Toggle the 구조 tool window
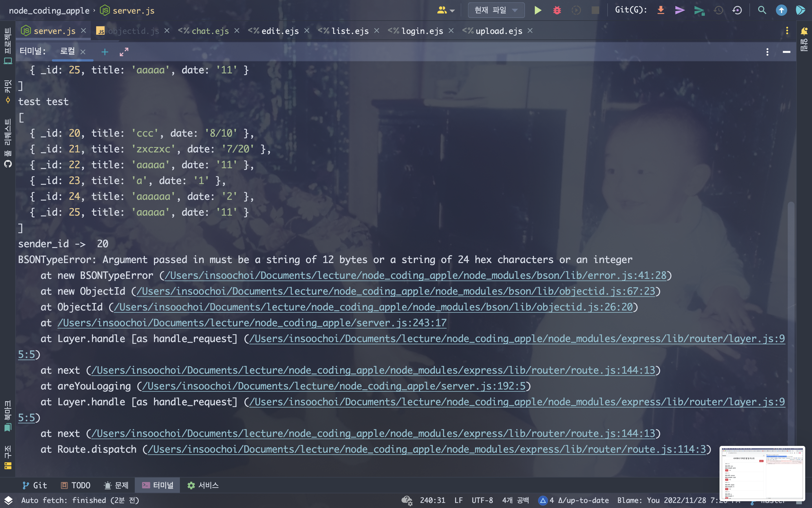The width and height of the screenshot is (812, 508). tap(8, 457)
